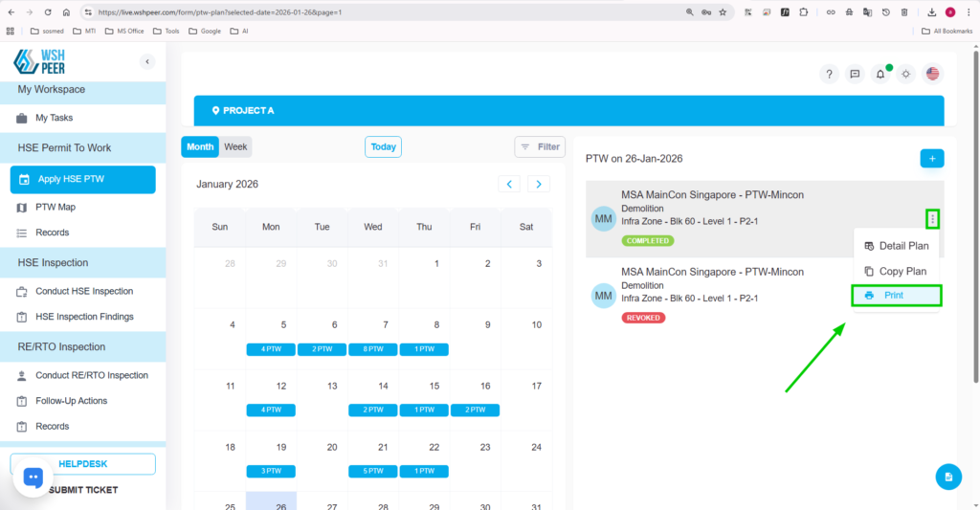Screen dimensions: 980x510
Task: Open the Helpdesk chat bubble icon
Action: click(33, 477)
